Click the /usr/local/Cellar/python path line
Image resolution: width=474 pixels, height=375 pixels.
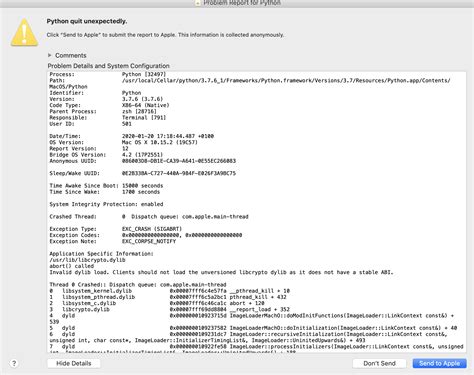click(250, 83)
